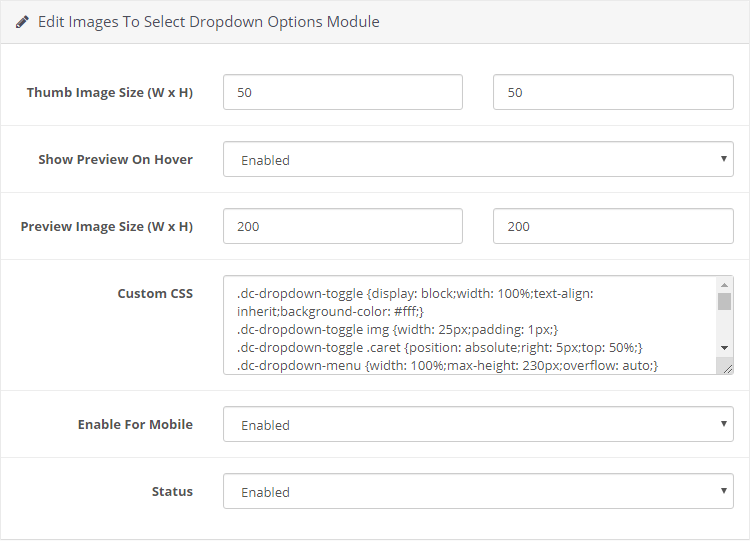
Task: Click the Show Preview On Hover label
Action: click(x=115, y=159)
